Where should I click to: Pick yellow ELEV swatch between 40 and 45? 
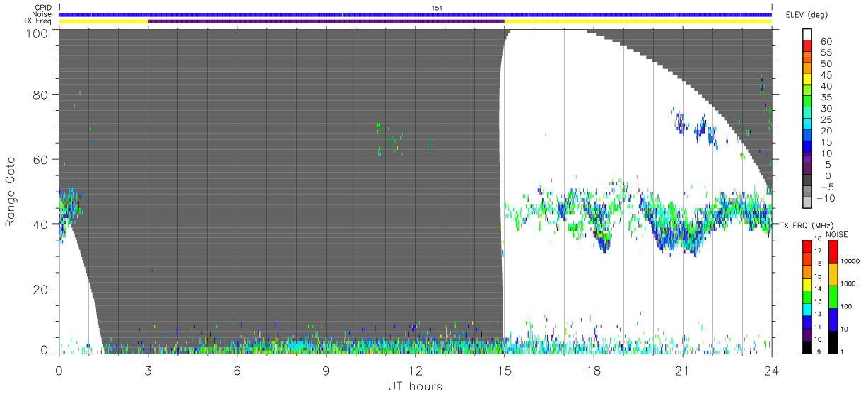[808, 81]
